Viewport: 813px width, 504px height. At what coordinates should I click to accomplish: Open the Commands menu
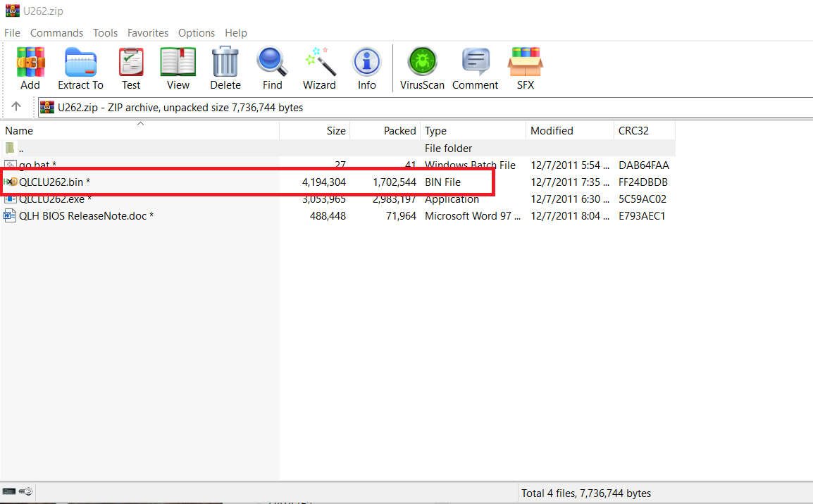coord(56,32)
